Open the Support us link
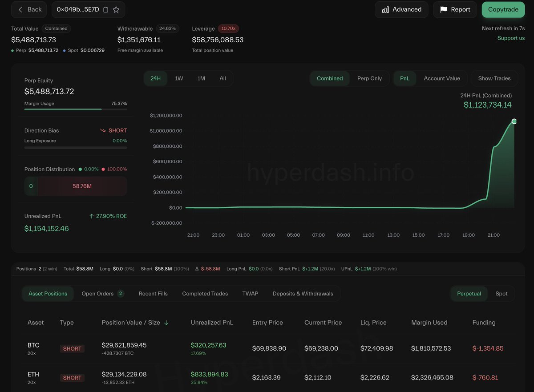Screen dimensions: 534x392 point(511,38)
